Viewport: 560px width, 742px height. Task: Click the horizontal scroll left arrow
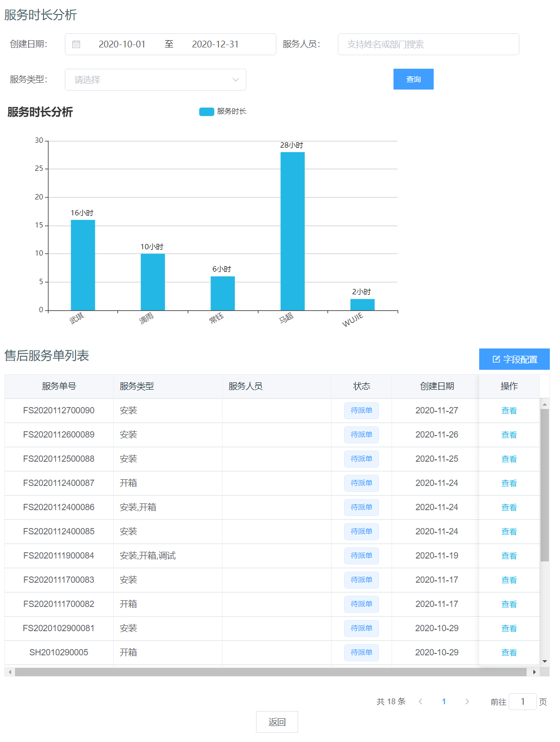coord(10,672)
